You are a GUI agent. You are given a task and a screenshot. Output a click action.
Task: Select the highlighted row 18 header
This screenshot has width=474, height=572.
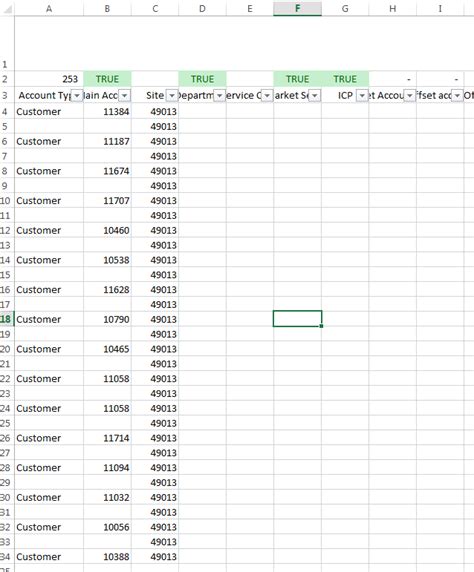pyautogui.click(x=7, y=319)
